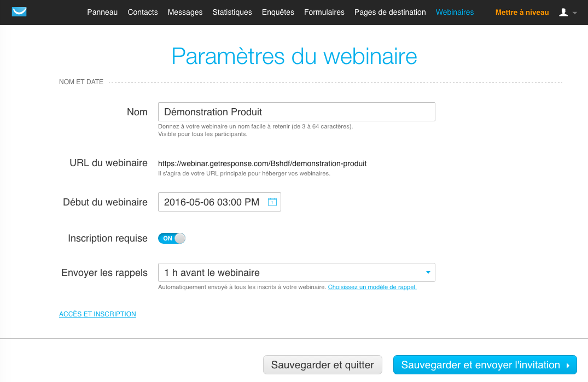Screen dimensions: 588x382
Task: Open the calendar date picker icon
Action: click(272, 202)
